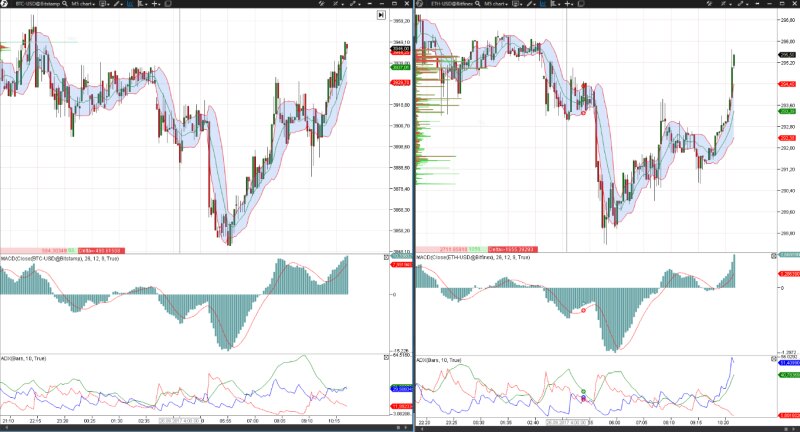Expand the plus icon dropdown arrow in BTC-USD window
The width and height of the screenshot is (800, 432).
click(160, 4)
